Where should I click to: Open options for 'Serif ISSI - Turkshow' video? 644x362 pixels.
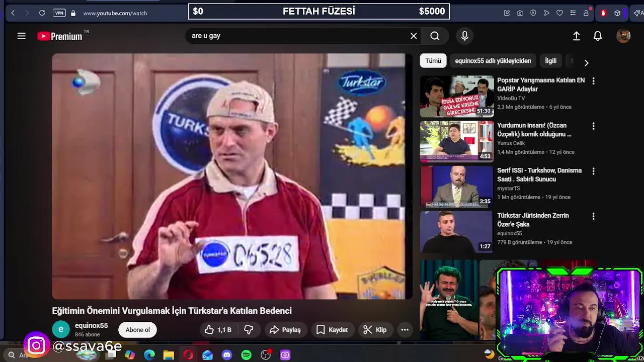pyautogui.click(x=593, y=171)
